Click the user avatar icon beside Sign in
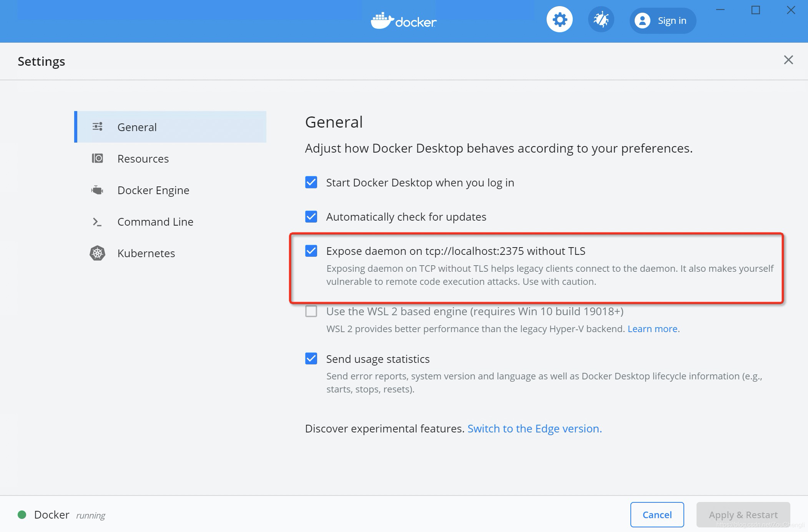 pos(642,21)
